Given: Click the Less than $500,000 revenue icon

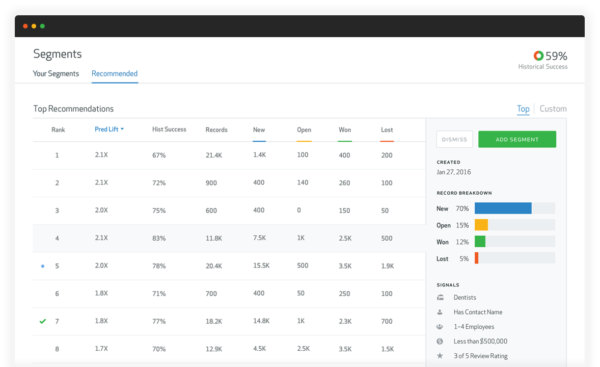Looking at the screenshot, I should pos(440,341).
